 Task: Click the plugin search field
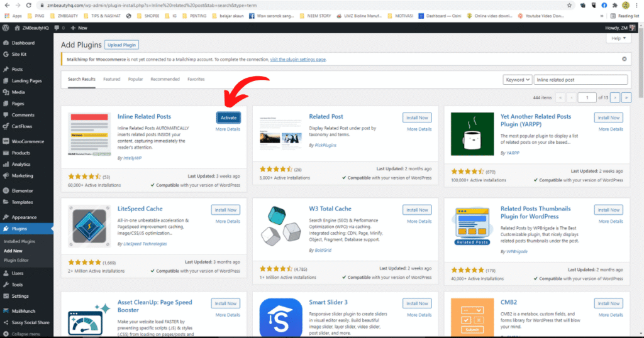tap(580, 80)
